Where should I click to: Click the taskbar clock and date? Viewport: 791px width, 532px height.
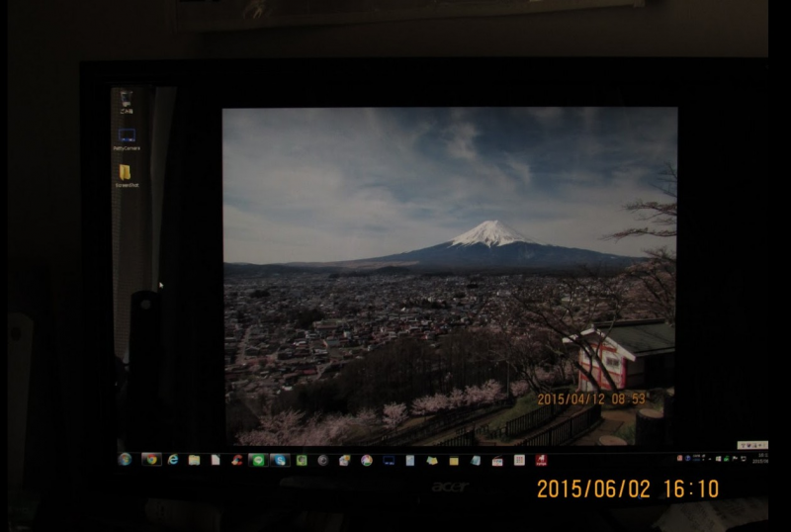coord(761,459)
